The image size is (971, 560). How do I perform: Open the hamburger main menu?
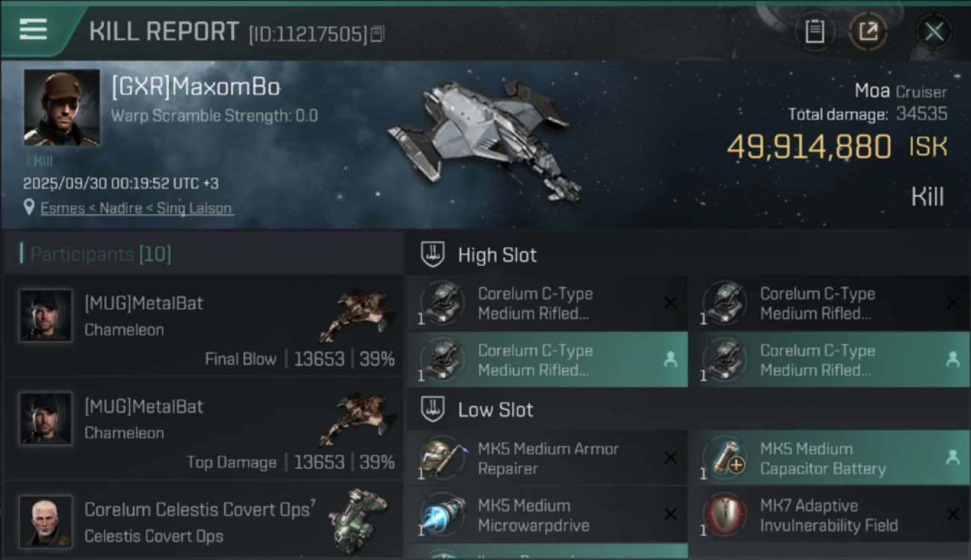pyautogui.click(x=34, y=30)
